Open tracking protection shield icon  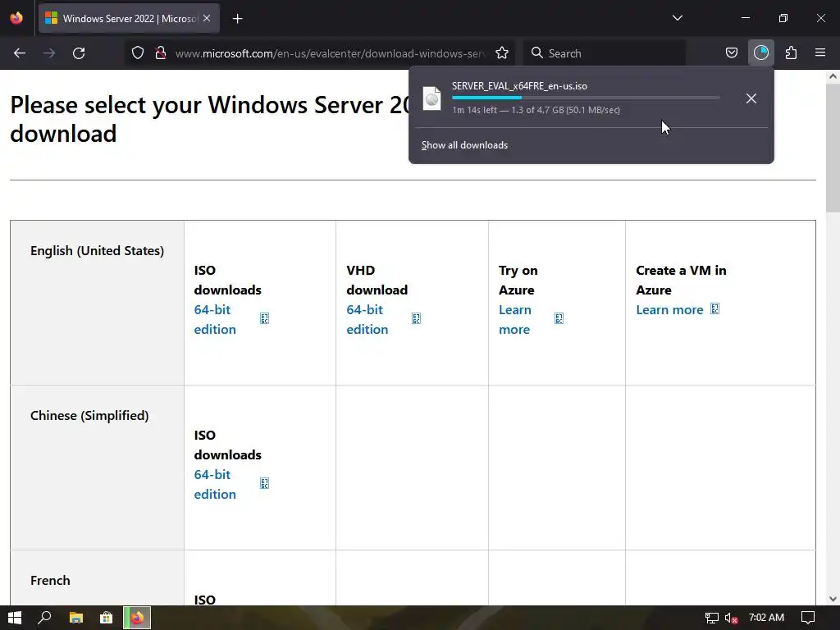point(138,53)
